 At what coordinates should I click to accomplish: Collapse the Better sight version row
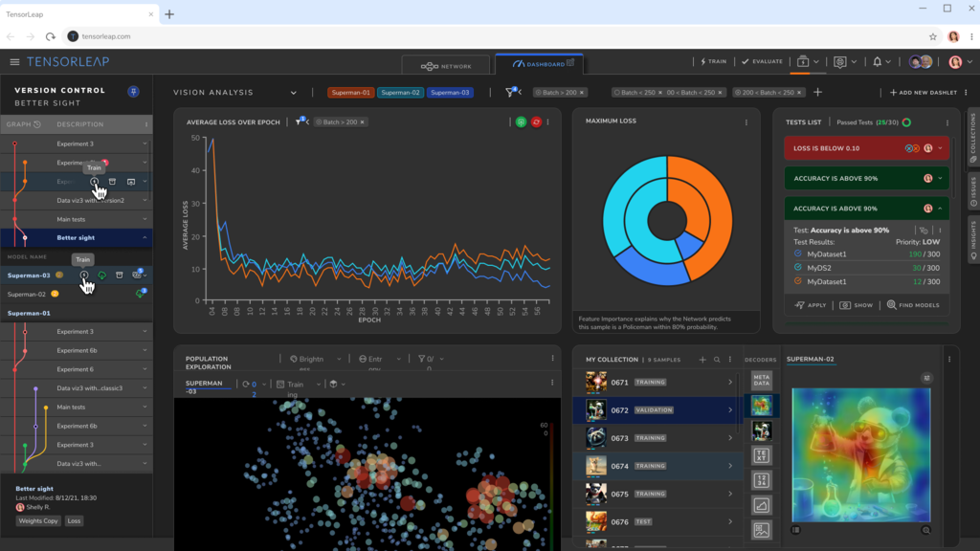pyautogui.click(x=145, y=238)
